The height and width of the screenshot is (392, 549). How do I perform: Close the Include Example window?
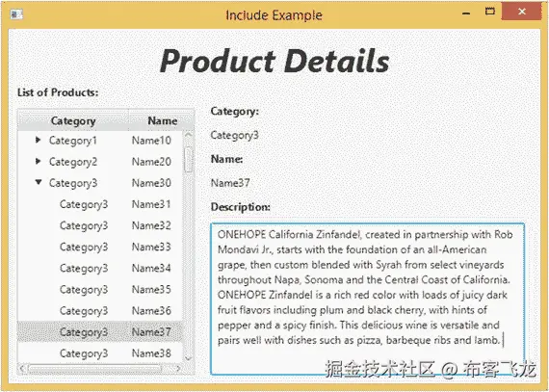tap(522, 12)
